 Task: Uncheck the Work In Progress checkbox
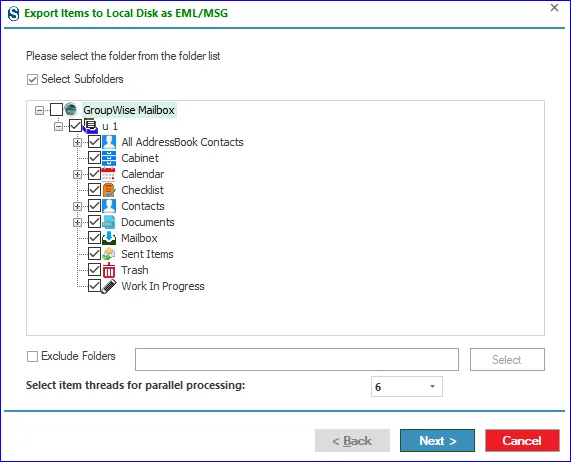[x=94, y=286]
